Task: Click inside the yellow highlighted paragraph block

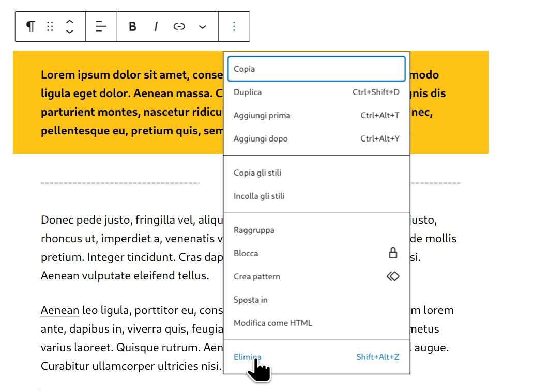Action: [x=129, y=102]
